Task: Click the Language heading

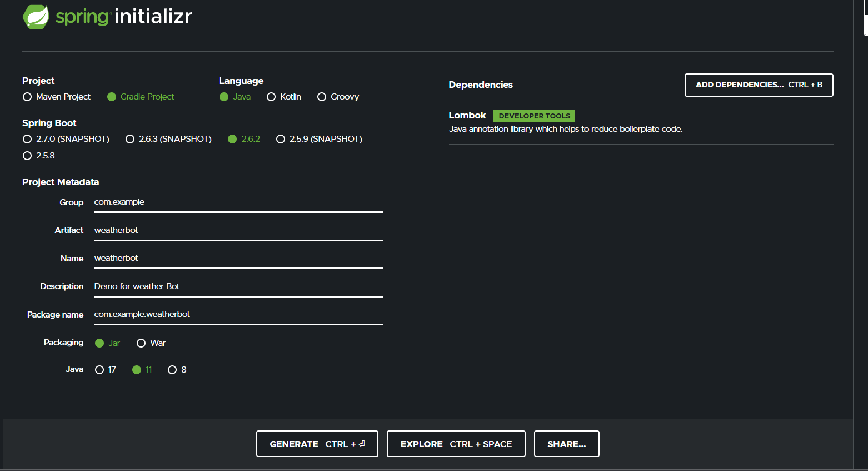Action: coord(241,81)
